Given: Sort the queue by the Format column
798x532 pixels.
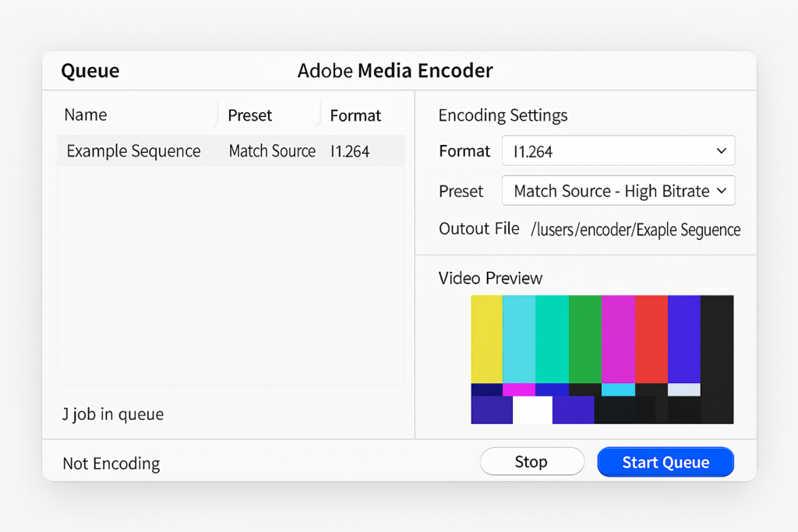Looking at the screenshot, I should (355, 115).
